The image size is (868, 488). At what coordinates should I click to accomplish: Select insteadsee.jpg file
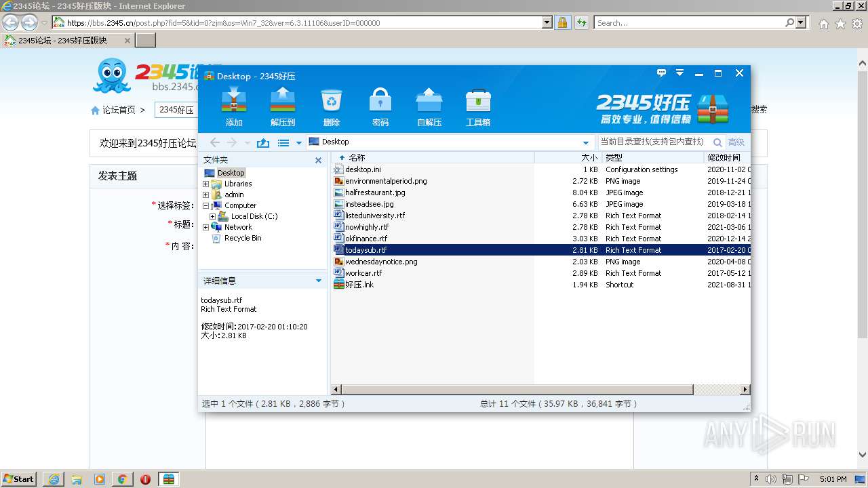(369, 204)
